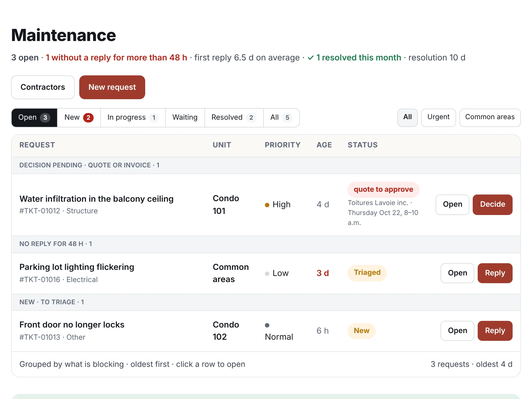Click the Low priority dot indicator
Viewport: 532px width, 399px height.
267,274
